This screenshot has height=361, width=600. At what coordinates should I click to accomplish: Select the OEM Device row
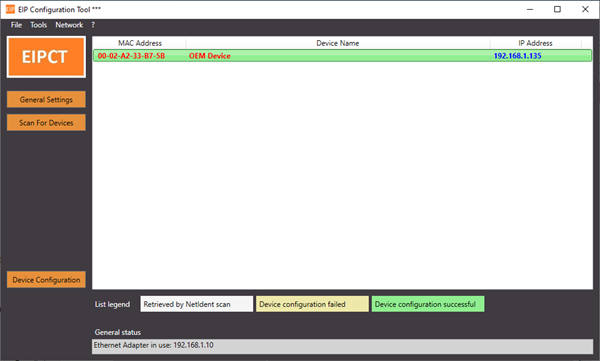pos(342,56)
